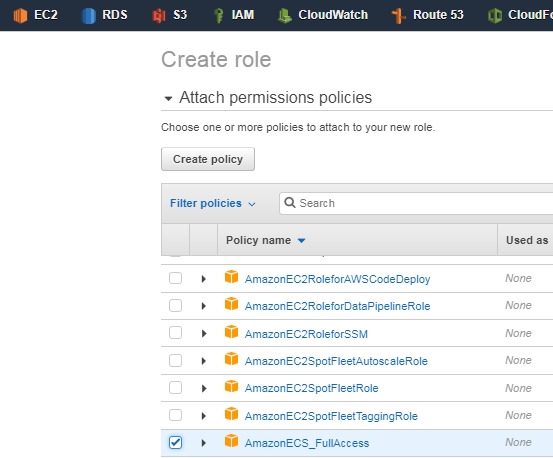
Task: Click the S3 text label in top bar
Action: click(180, 15)
